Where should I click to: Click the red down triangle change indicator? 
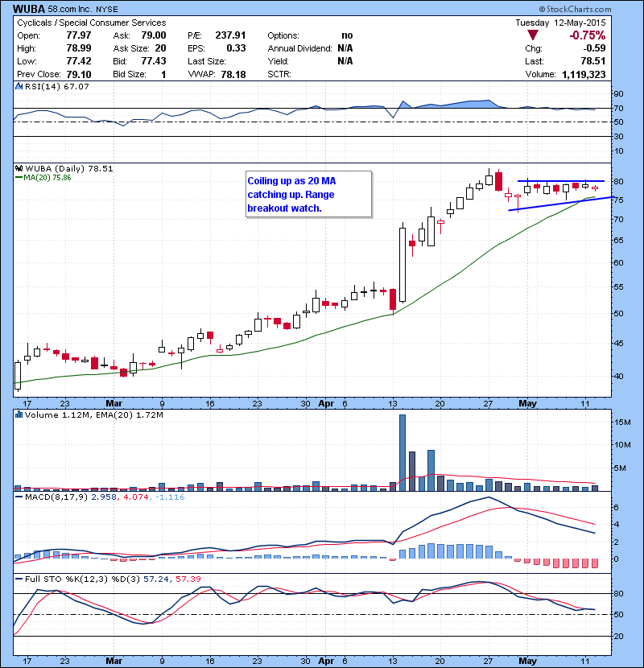pyautogui.click(x=533, y=35)
